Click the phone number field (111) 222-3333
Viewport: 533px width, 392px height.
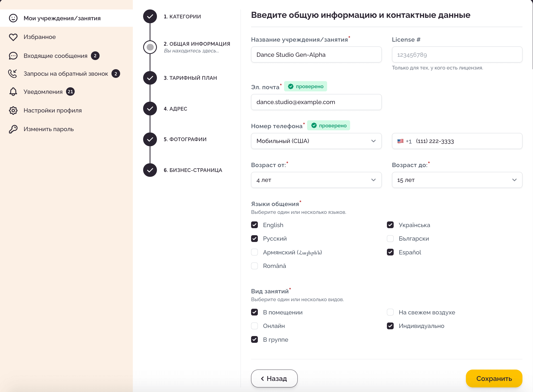[457, 141]
